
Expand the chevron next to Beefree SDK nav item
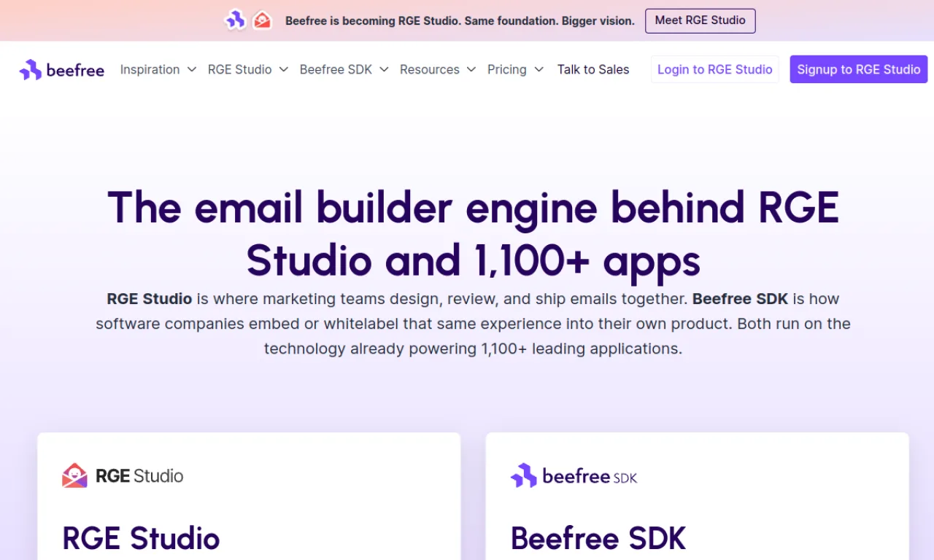(x=384, y=70)
